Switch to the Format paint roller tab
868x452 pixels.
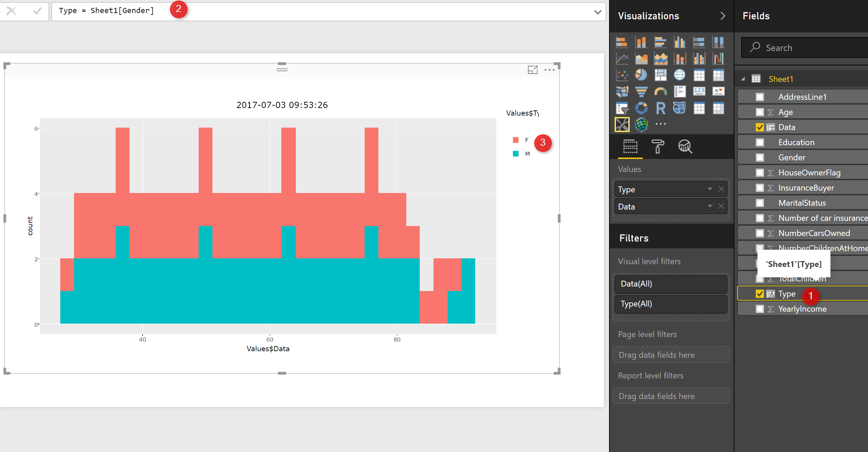pos(657,147)
